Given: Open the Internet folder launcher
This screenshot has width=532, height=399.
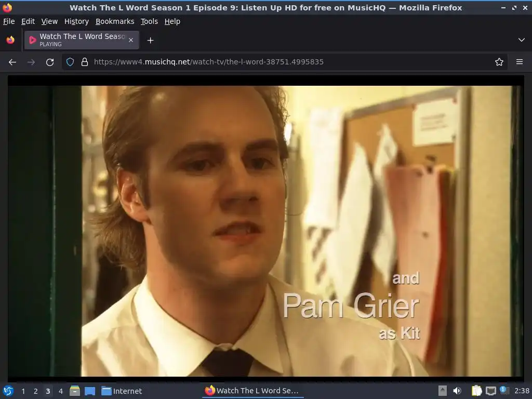Looking at the screenshot, I should click(122, 391).
